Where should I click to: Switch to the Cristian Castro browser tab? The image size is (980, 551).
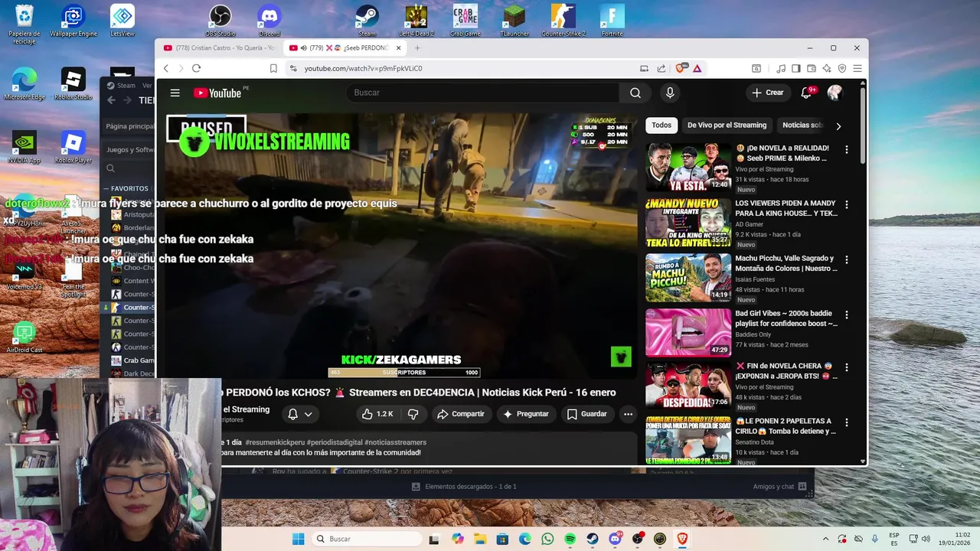coord(219,47)
